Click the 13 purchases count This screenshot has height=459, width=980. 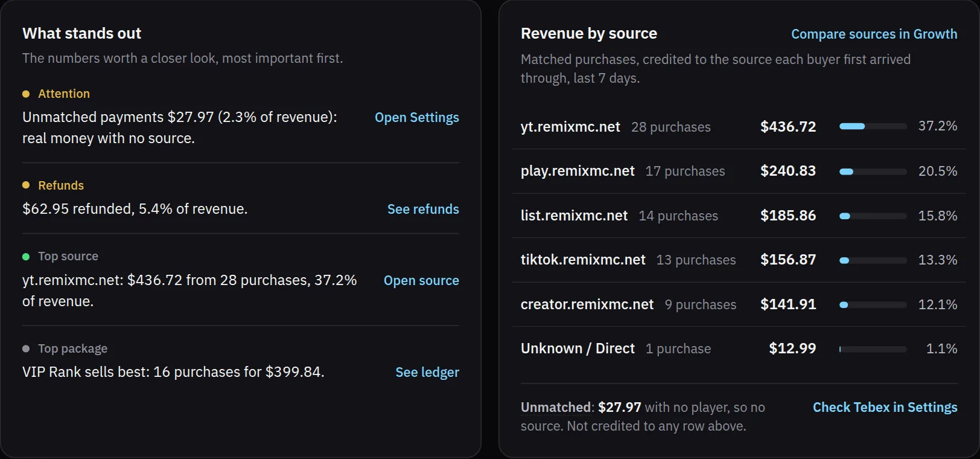696,260
